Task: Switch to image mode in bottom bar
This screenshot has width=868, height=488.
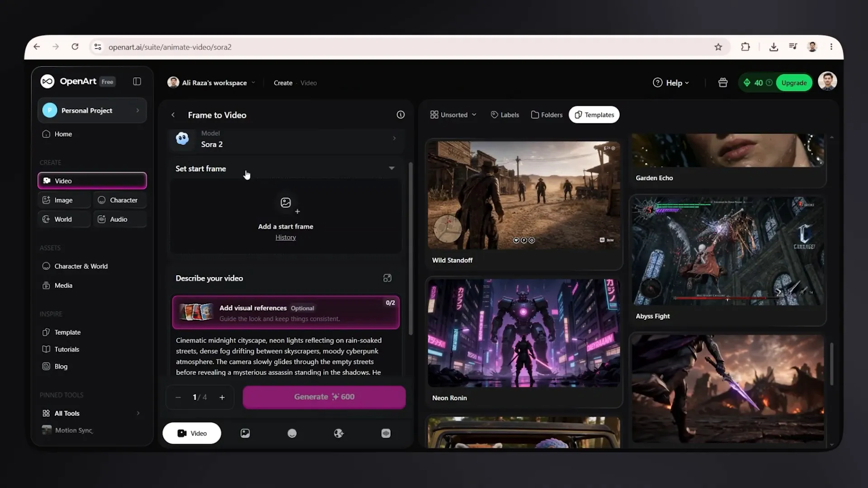Action: coord(245,433)
